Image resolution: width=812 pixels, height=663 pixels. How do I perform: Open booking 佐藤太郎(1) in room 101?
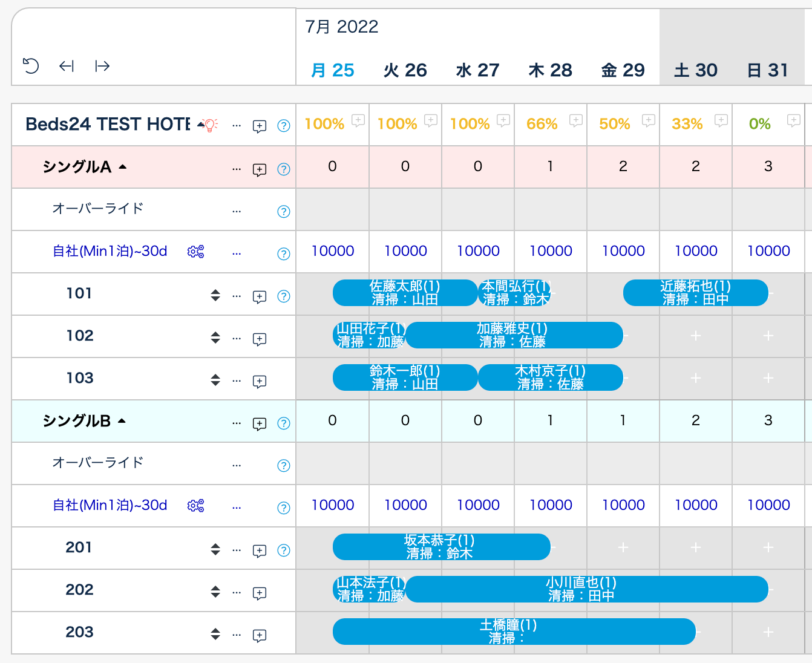405,293
